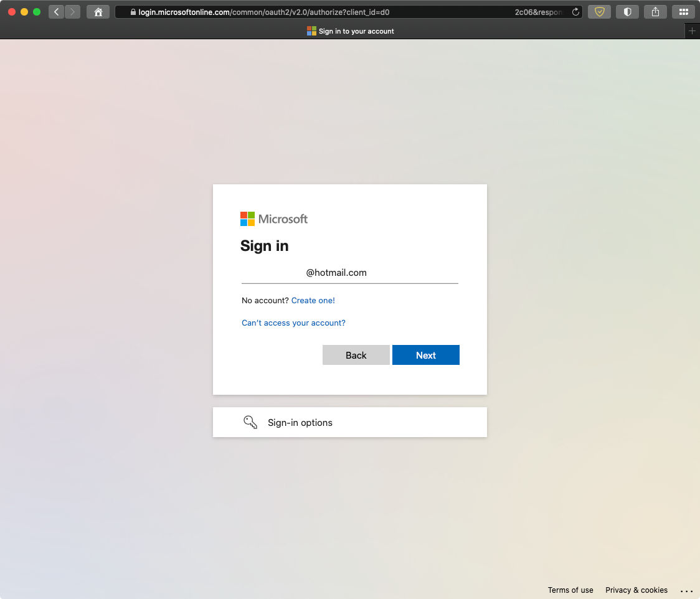Click the browser forward arrow
The width and height of the screenshot is (700, 599).
[x=72, y=12]
